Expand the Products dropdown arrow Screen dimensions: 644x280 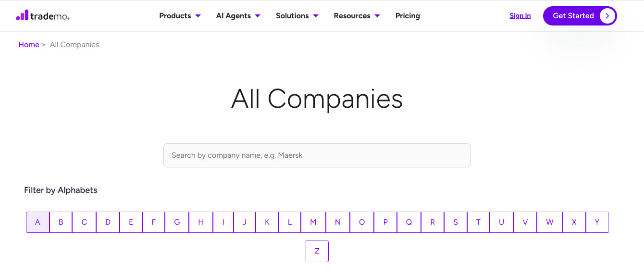[x=198, y=16]
